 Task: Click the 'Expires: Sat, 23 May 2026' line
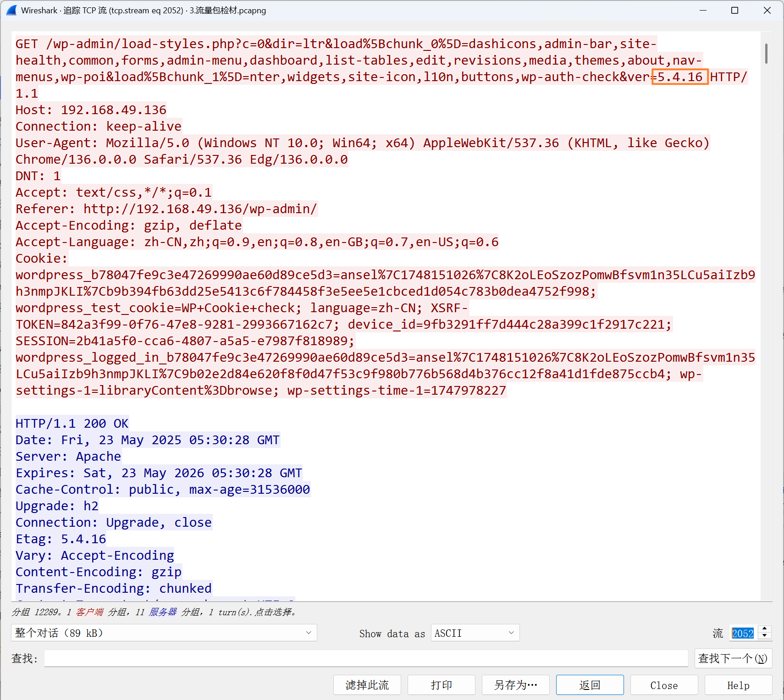point(159,473)
